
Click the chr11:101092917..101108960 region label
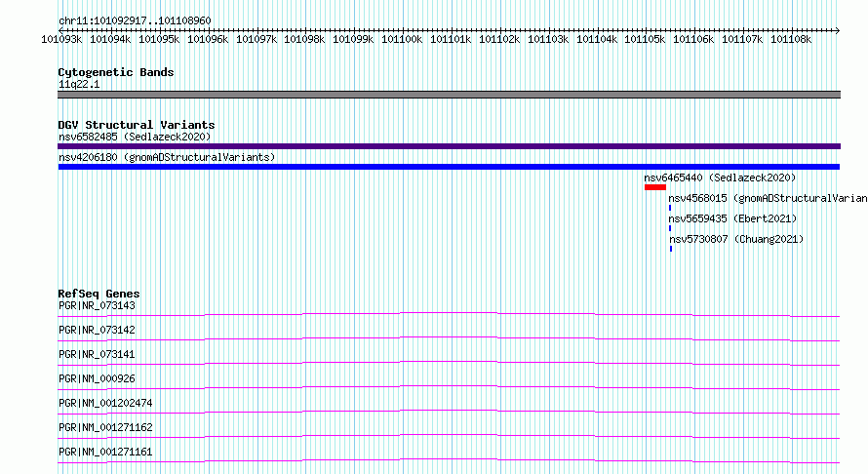[x=135, y=20]
